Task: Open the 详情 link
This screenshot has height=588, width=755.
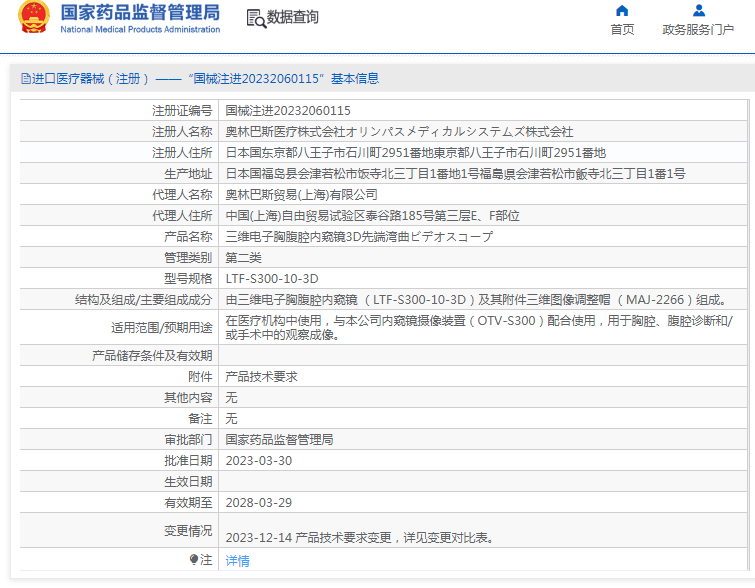Action: pyautogui.click(x=237, y=561)
